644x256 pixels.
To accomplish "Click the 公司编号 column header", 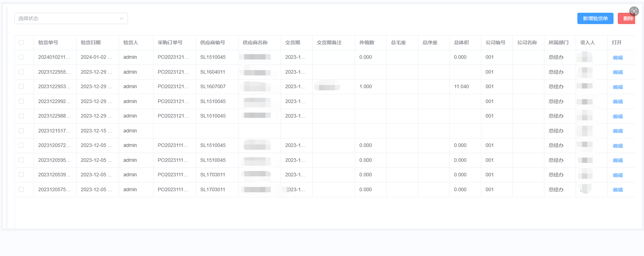I will [x=495, y=42].
